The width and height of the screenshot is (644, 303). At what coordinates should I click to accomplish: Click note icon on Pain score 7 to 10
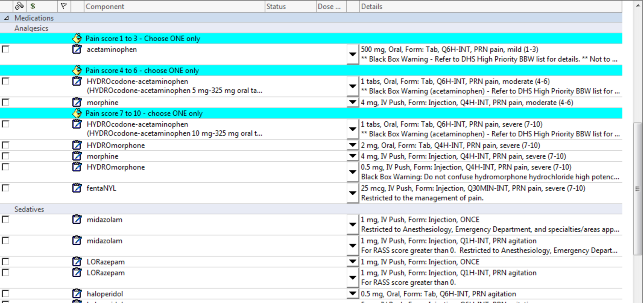click(x=77, y=113)
